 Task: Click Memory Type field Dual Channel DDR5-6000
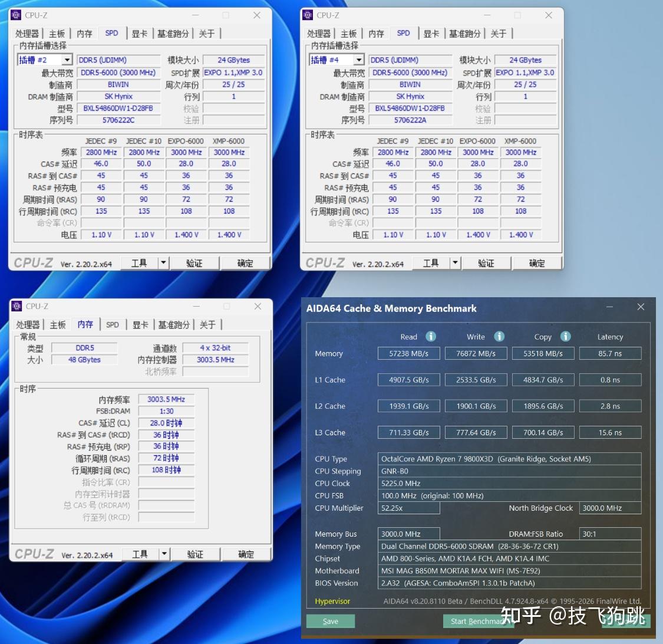coord(510,546)
